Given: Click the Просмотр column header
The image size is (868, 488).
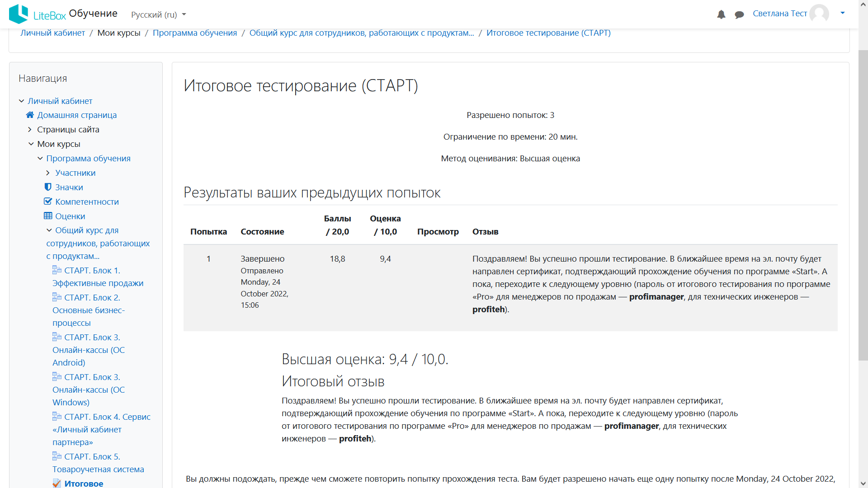Looking at the screenshot, I should tap(438, 231).
